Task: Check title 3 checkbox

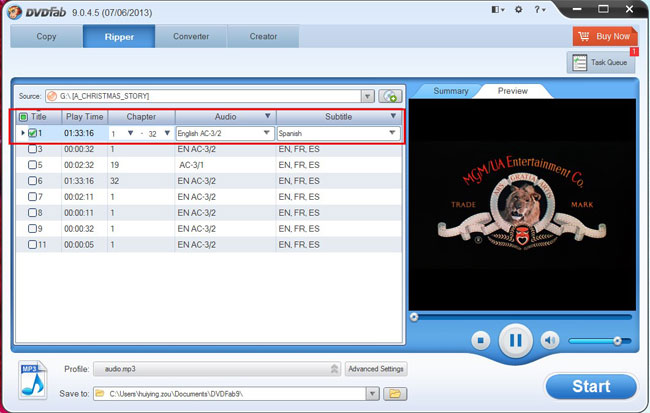Action: 32,149
